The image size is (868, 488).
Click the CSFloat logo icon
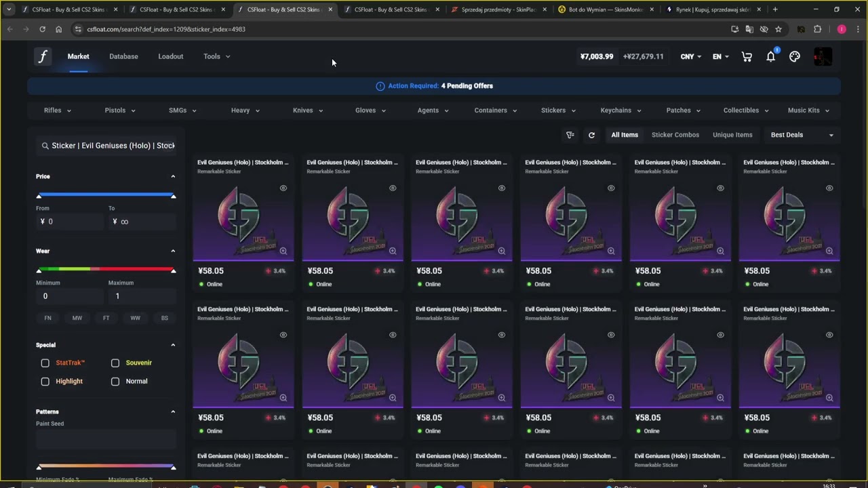(x=42, y=56)
